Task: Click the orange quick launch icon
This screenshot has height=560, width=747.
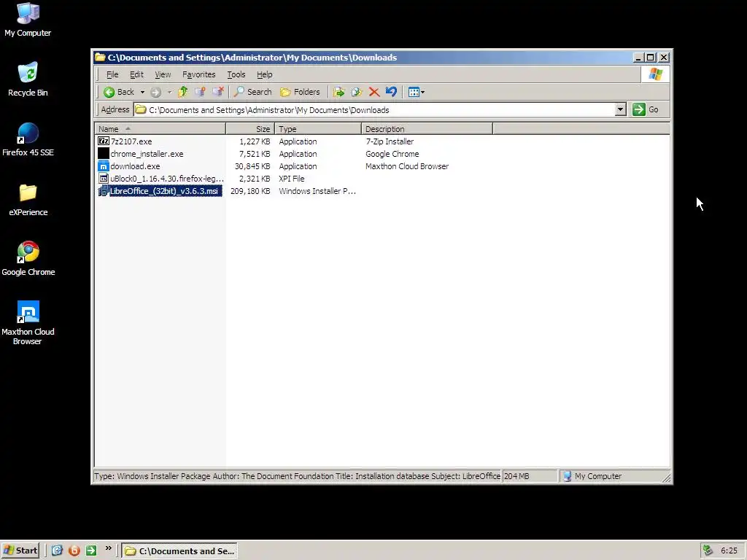Action: 74,551
